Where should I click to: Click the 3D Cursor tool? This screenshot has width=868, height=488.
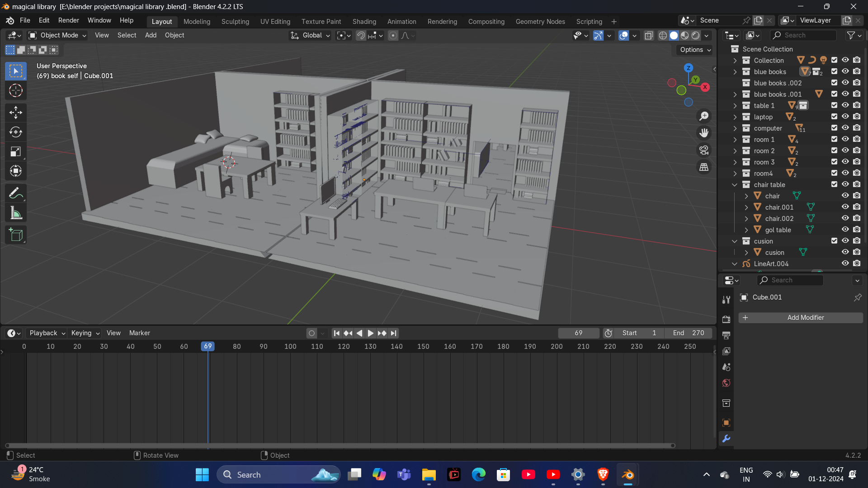[x=16, y=91]
